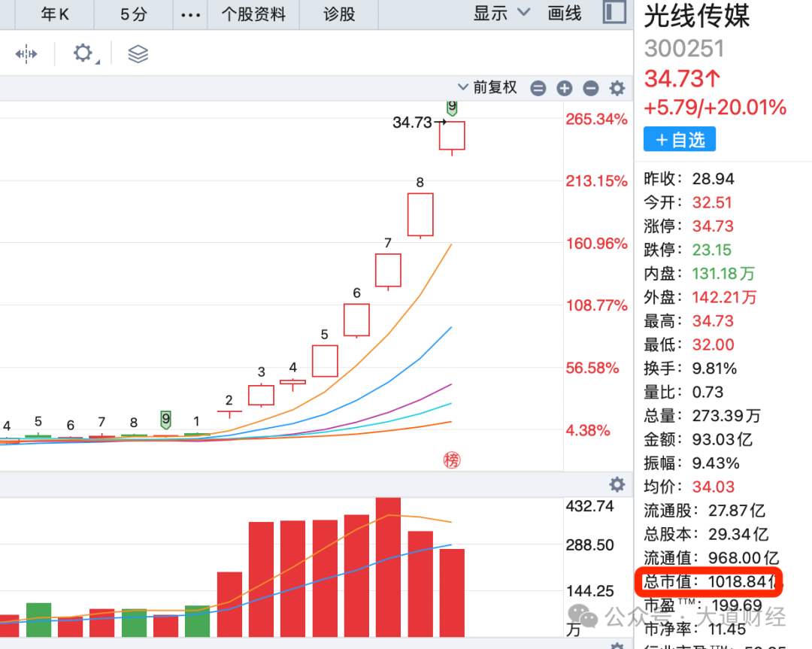Switch to the 5分 period tab
This screenshot has height=649, width=812.
pyautogui.click(x=132, y=14)
